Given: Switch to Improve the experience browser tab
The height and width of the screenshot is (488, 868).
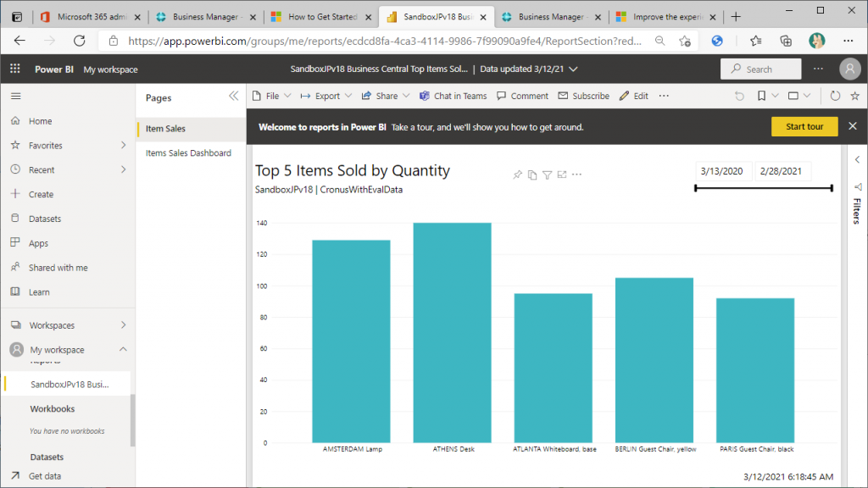Looking at the screenshot, I should click(x=667, y=17).
